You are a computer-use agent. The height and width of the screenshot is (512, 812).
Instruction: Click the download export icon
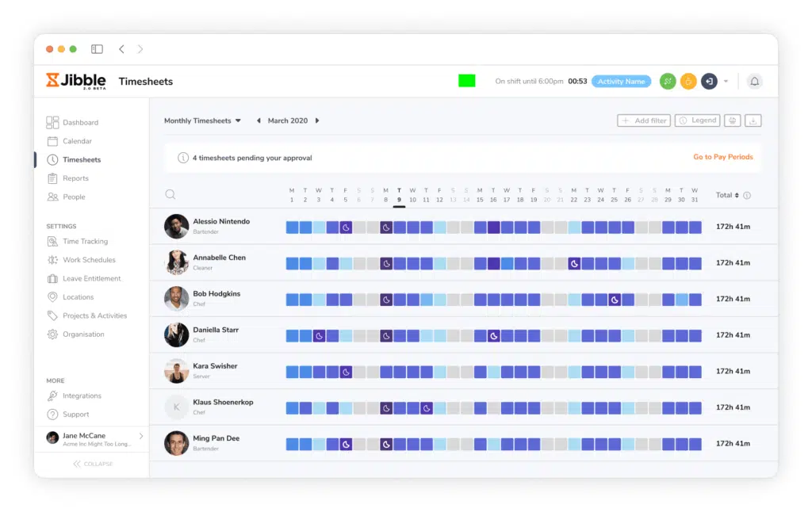[x=753, y=120]
